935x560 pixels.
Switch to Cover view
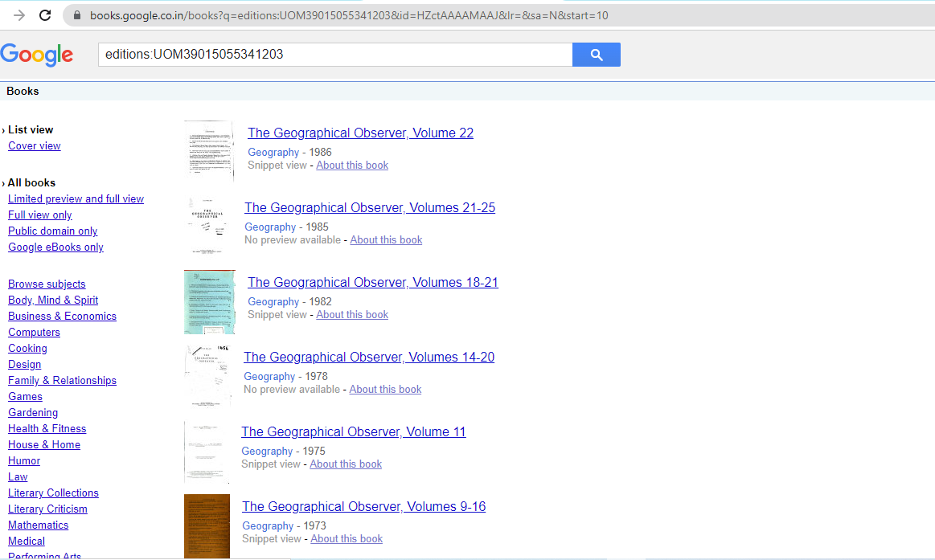[x=34, y=146]
